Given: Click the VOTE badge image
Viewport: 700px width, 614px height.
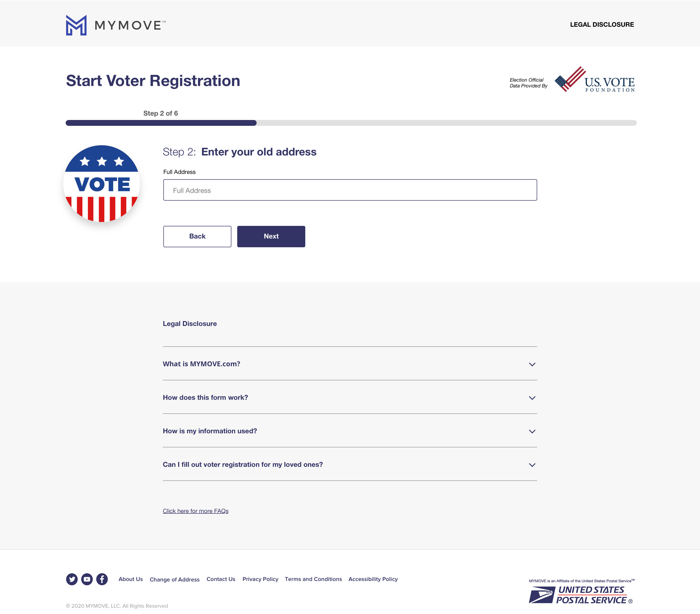Looking at the screenshot, I should click(x=102, y=184).
